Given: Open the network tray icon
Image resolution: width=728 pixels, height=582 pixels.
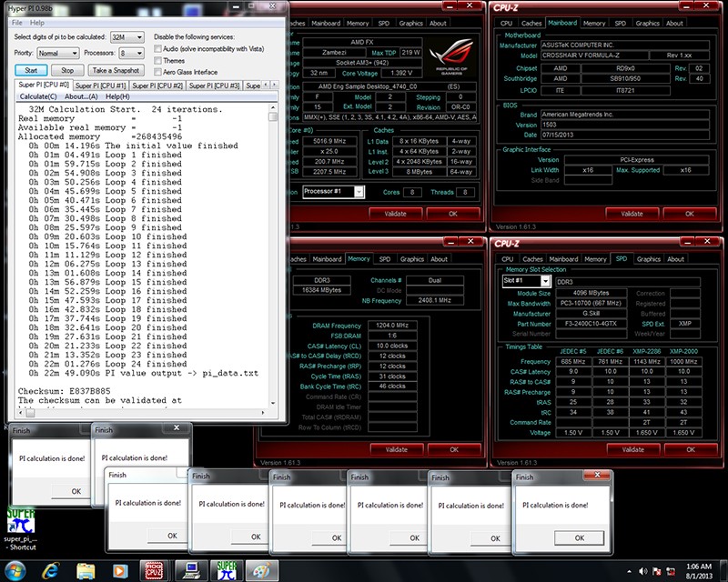Looking at the screenshot, I should (x=672, y=571).
